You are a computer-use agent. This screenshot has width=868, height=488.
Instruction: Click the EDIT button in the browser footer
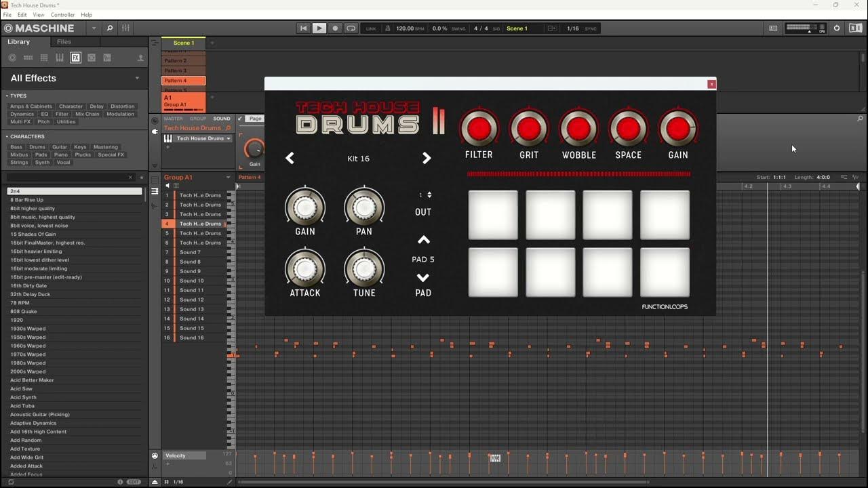tap(134, 482)
